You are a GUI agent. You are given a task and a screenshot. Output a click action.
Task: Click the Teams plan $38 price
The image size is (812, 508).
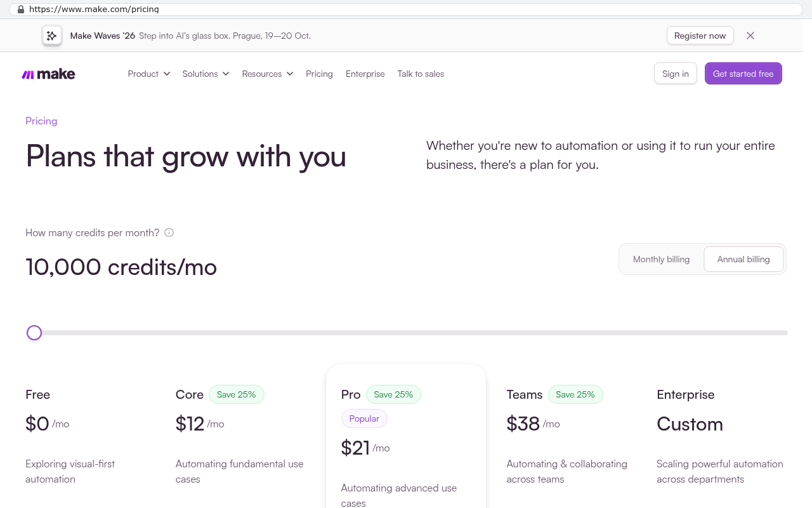tap(523, 424)
